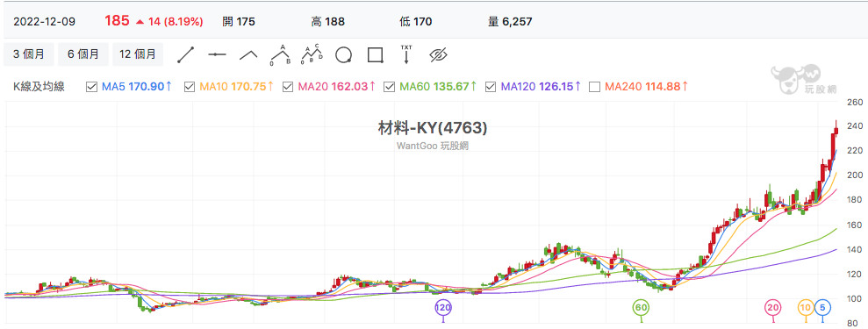Click the 量 6,257 volume value
Screen dimensions: 868x329
pos(510,22)
